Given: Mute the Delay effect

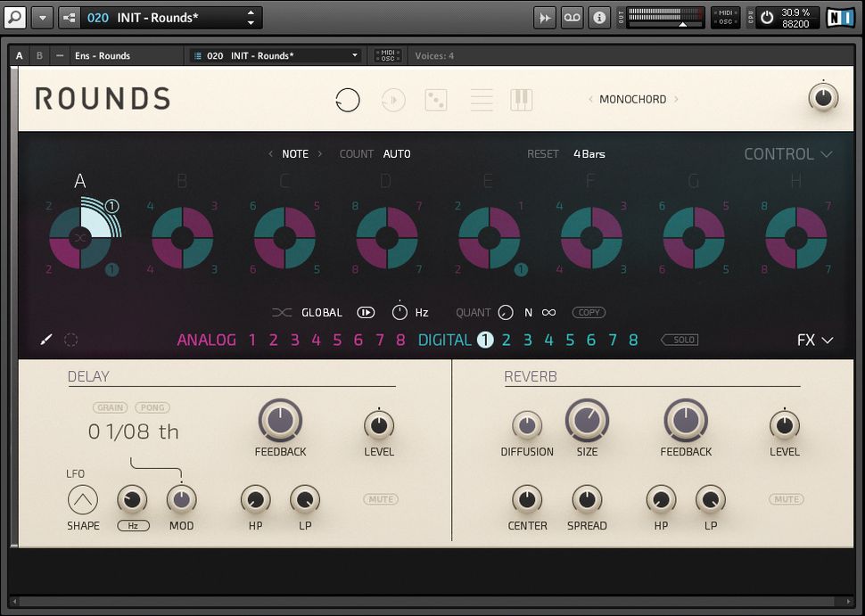Looking at the screenshot, I should coord(380,499).
